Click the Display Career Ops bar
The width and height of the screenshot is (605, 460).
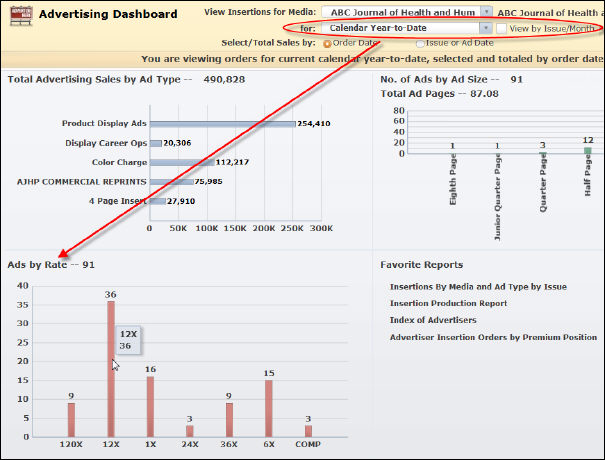155,143
